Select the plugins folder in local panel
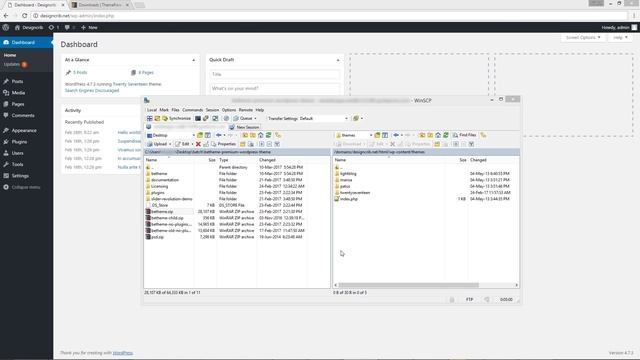Image resolution: width=640 pixels, height=360 pixels. [158, 193]
